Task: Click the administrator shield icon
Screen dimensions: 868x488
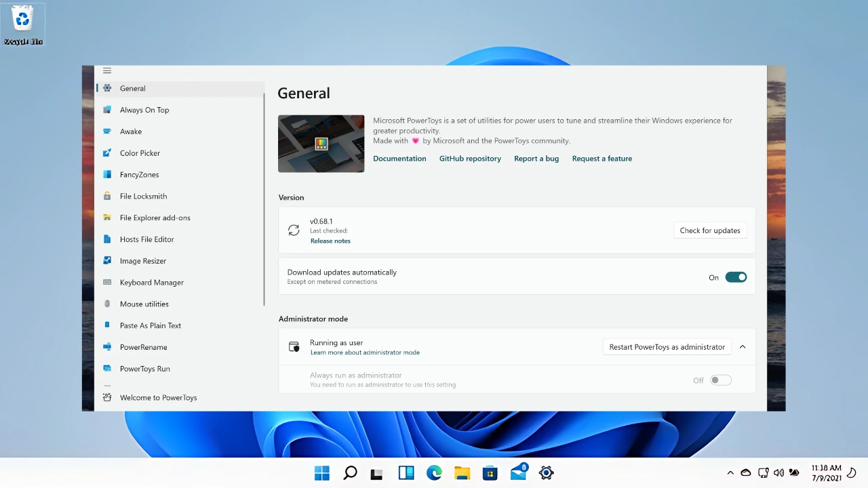Action: point(294,347)
